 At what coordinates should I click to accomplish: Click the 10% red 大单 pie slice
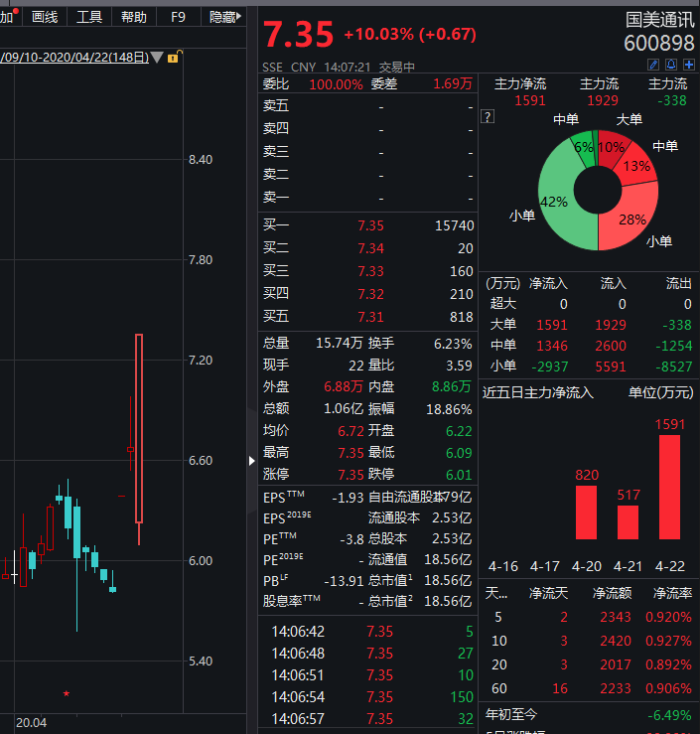pyautogui.click(x=611, y=147)
